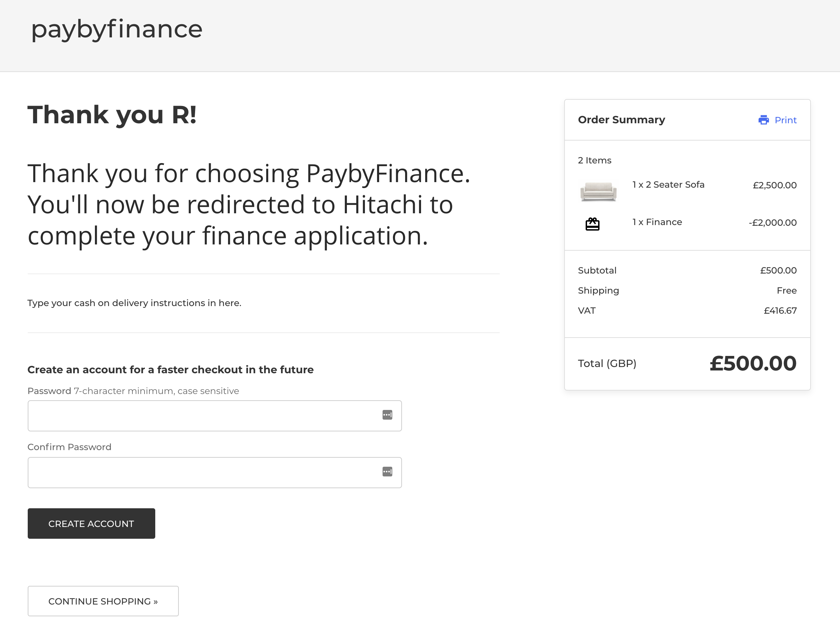840x644 pixels.
Task: Click the £500.00 total amount
Action: [753, 363]
